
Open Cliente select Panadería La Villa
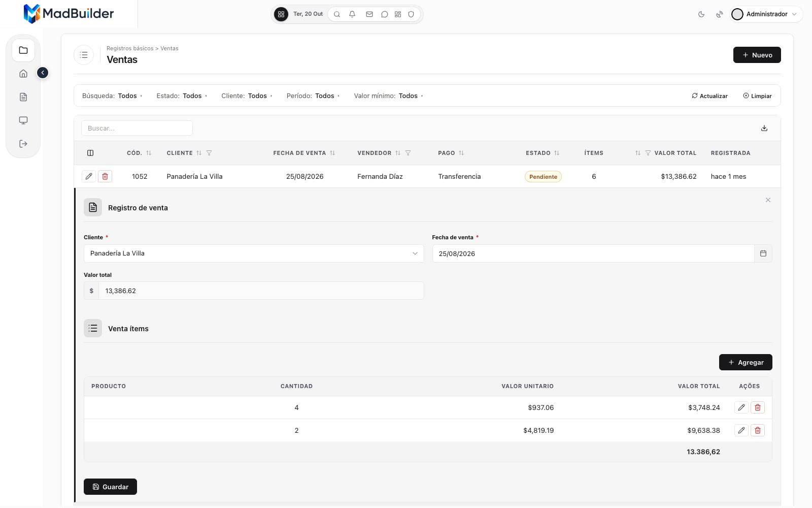(x=254, y=253)
